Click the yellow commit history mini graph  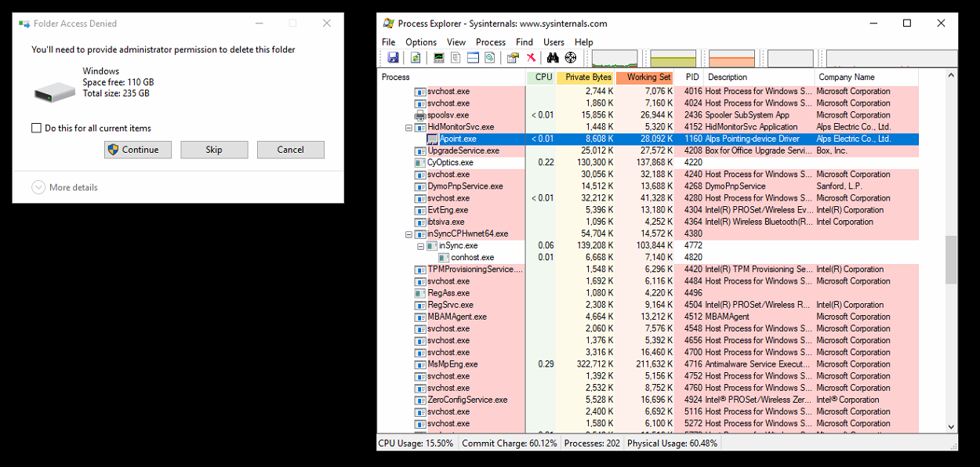(x=673, y=59)
